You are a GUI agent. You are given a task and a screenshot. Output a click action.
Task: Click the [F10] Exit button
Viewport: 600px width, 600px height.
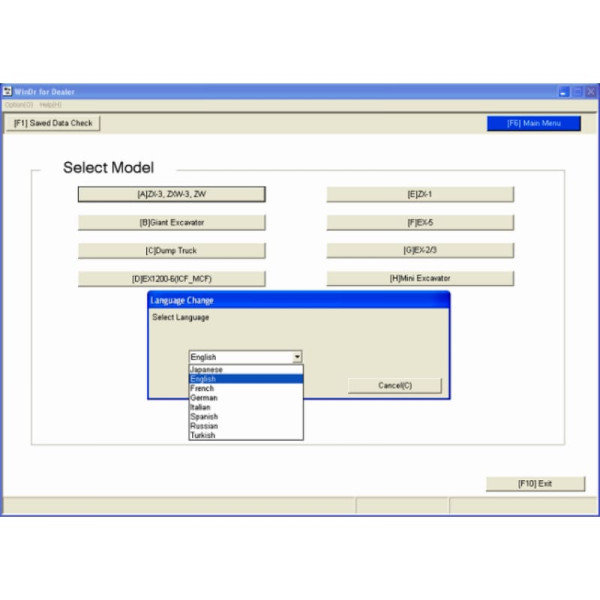coord(535,484)
